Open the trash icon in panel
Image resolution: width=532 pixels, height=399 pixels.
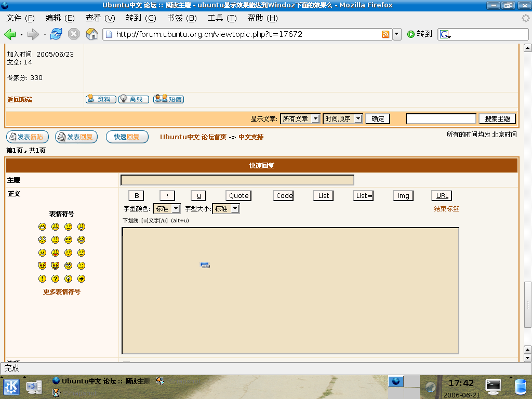point(521,387)
